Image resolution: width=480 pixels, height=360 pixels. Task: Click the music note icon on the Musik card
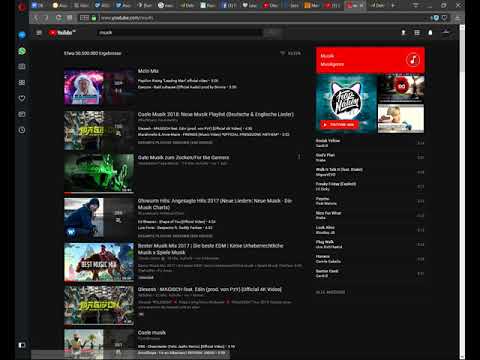coord(413,60)
